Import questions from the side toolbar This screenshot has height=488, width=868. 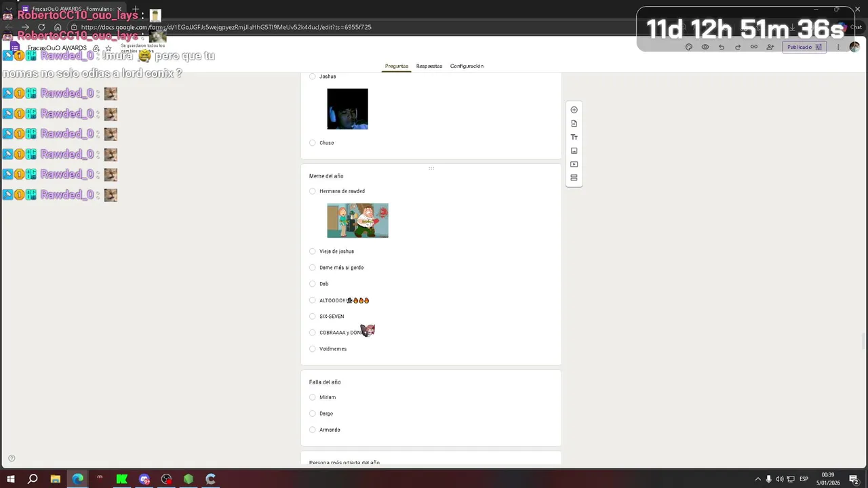point(574,123)
